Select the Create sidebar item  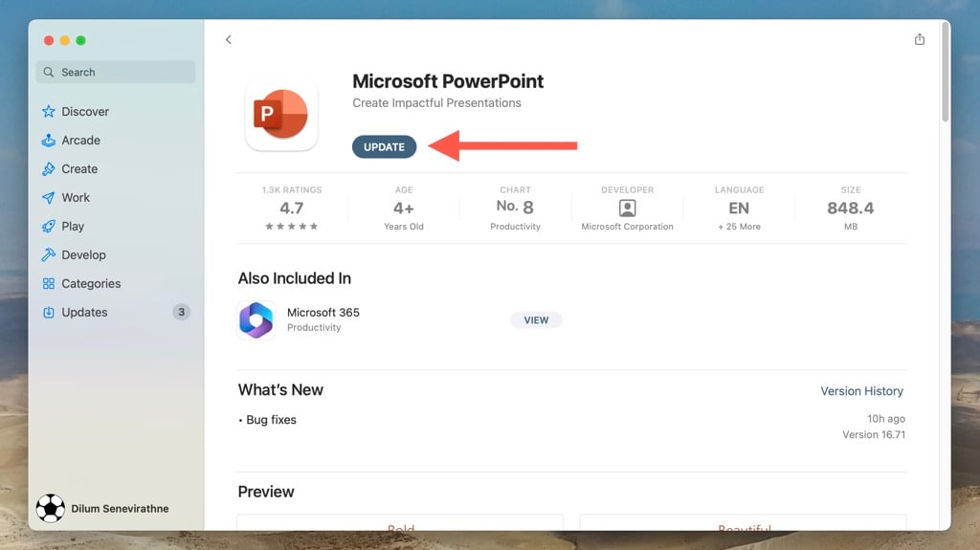[x=79, y=169]
